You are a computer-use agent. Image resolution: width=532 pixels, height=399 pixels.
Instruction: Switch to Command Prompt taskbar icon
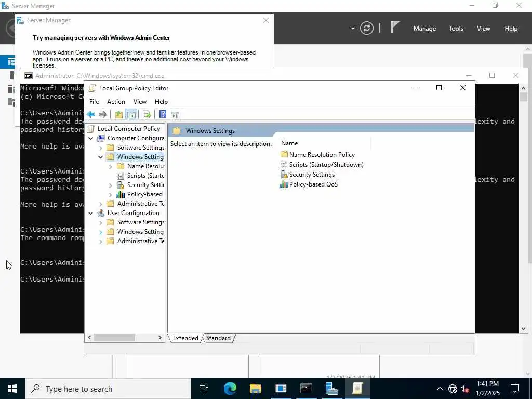pos(306,389)
